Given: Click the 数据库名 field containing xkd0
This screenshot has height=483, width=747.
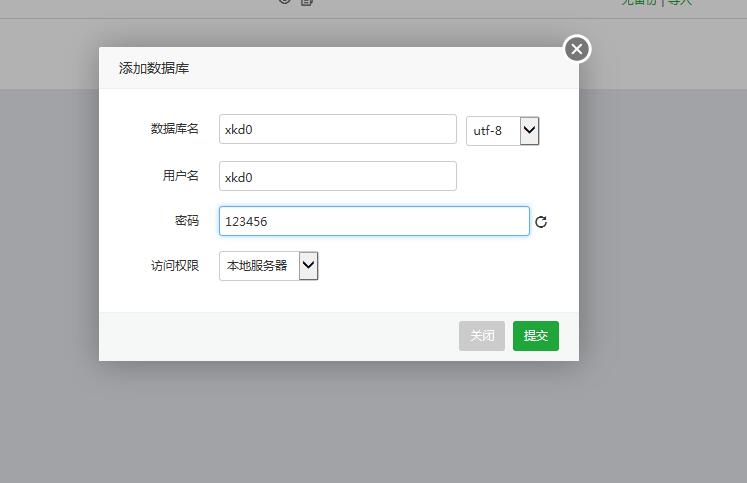Looking at the screenshot, I should coord(337,129).
